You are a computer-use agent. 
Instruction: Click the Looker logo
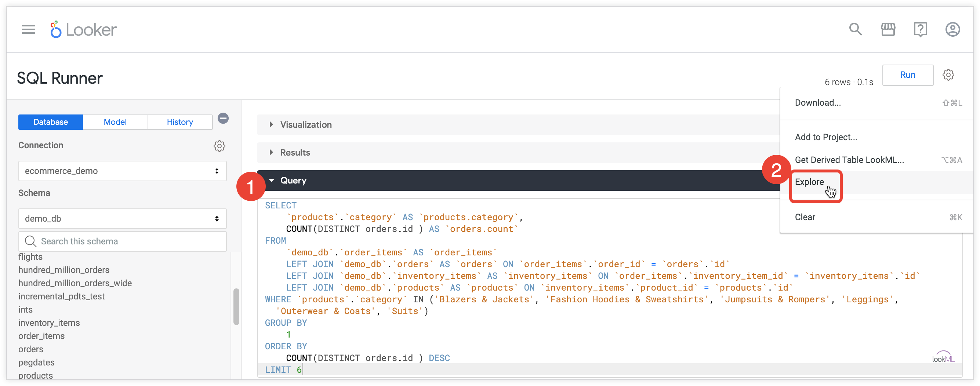coord(83,29)
